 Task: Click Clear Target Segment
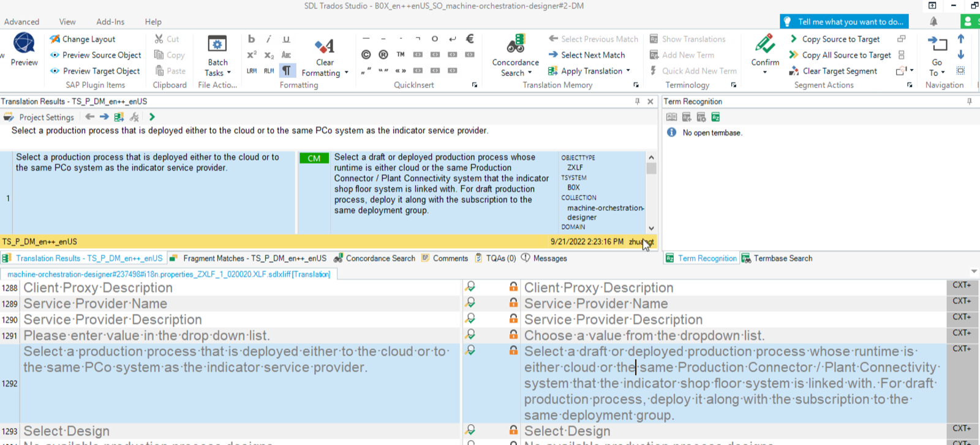coord(834,70)
